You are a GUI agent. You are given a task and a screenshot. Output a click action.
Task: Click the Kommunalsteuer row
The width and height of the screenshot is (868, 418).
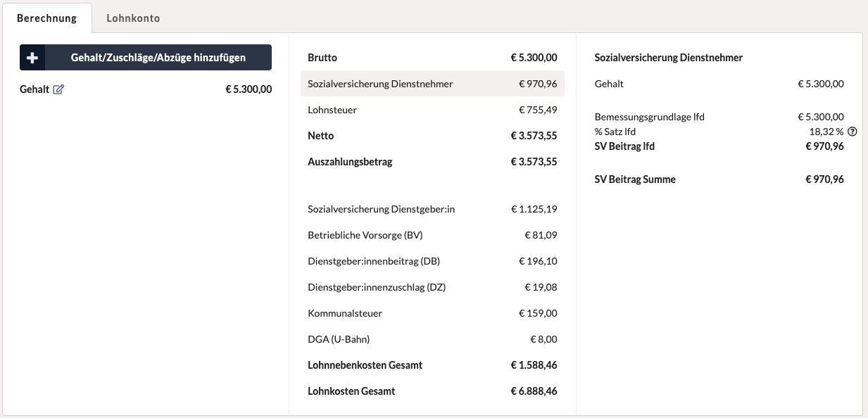pyautogui.click(x=432, y=313)
